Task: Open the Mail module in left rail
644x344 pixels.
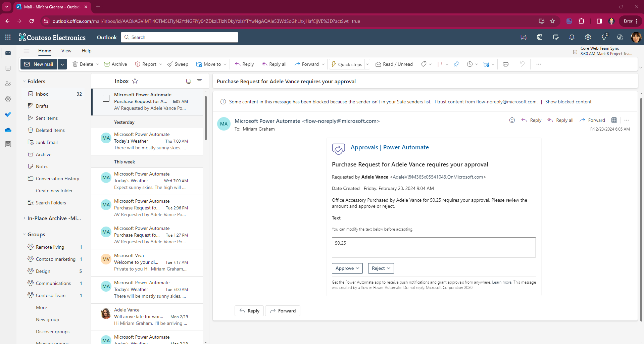Action: pyautogui.click(x=8, y=53)
